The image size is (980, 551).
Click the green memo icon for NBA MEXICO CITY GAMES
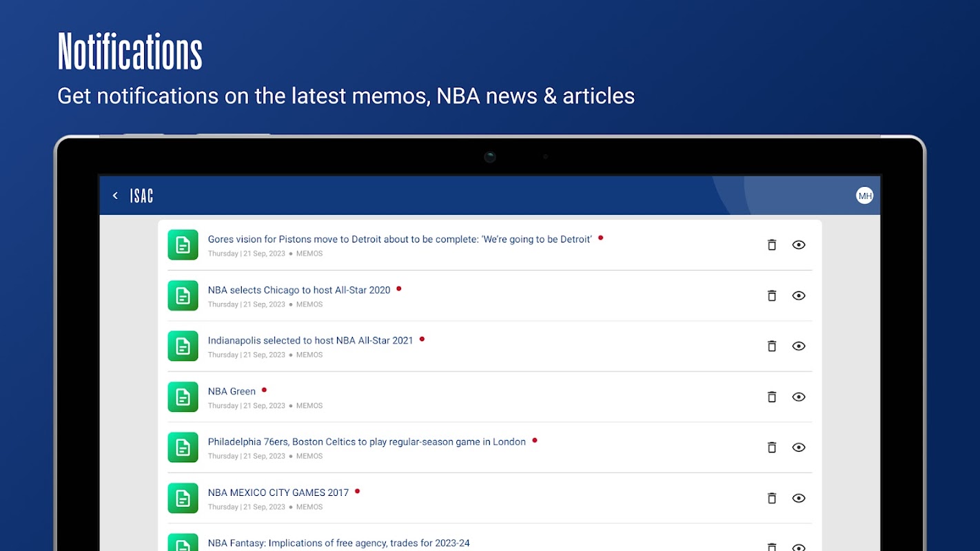click(183, 498)
